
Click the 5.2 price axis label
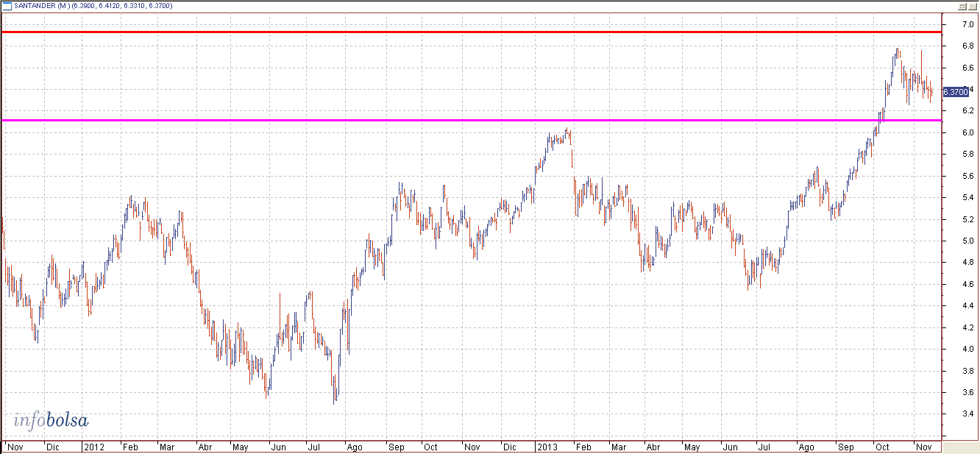(968, 219)
